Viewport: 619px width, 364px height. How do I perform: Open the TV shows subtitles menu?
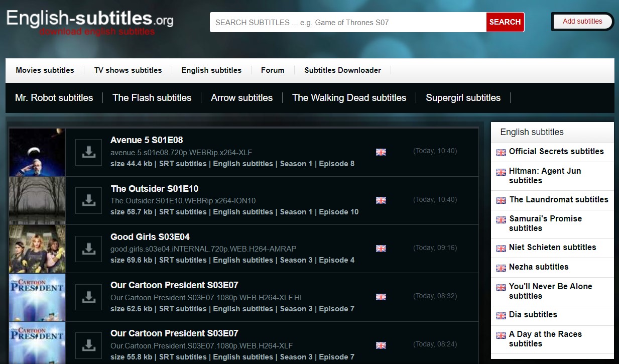pos(128,70)
